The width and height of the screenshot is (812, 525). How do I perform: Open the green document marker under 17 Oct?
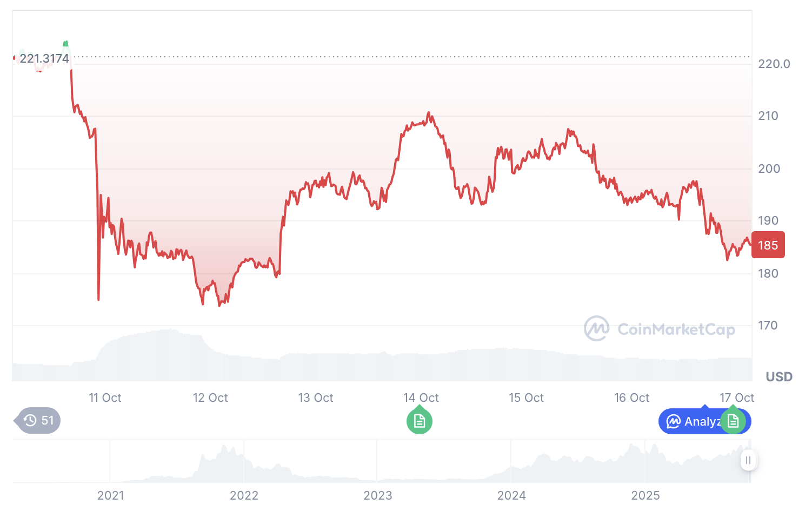pyautogui.click(x=733, y=421)
